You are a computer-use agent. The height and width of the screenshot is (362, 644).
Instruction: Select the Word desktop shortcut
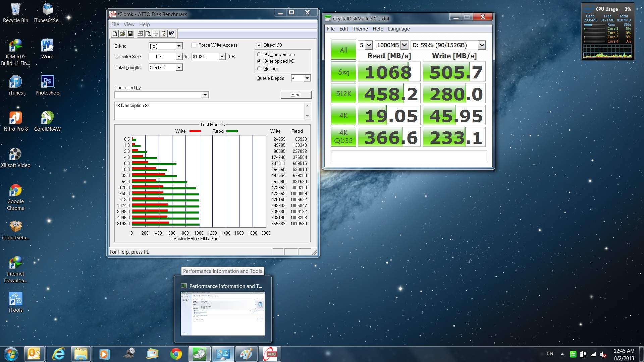click(47, 49)
